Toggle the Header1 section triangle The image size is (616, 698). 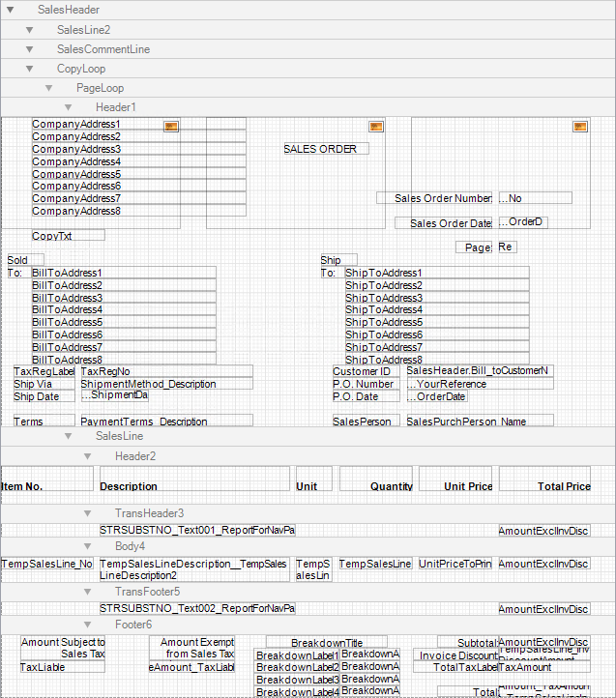coord(69,107)
